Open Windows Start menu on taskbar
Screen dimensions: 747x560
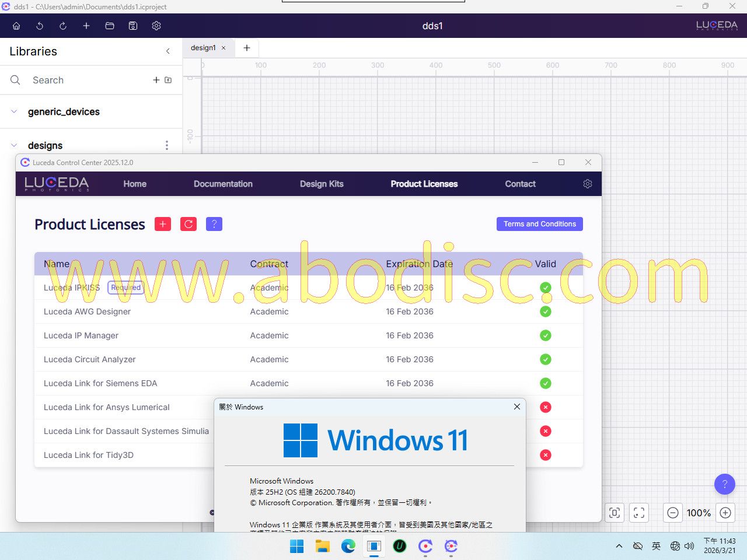pyautogui.click(x=297, y=546)
